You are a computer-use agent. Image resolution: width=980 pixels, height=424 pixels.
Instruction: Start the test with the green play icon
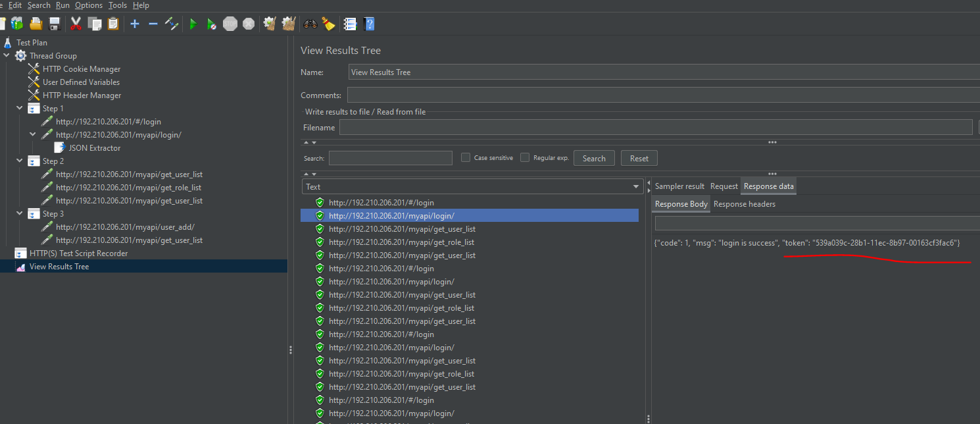click(x=193, y=24)
